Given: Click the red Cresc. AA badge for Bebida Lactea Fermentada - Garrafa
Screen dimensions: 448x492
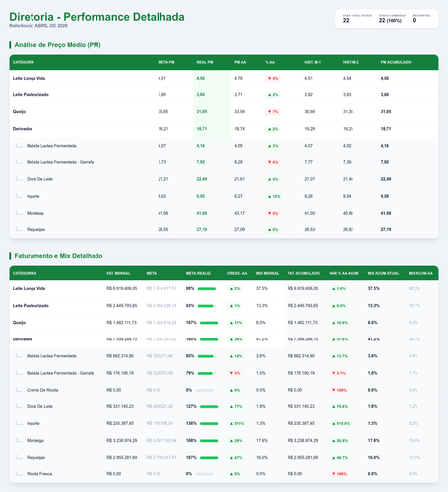Looking at the screenshot, I should [235, 373].
